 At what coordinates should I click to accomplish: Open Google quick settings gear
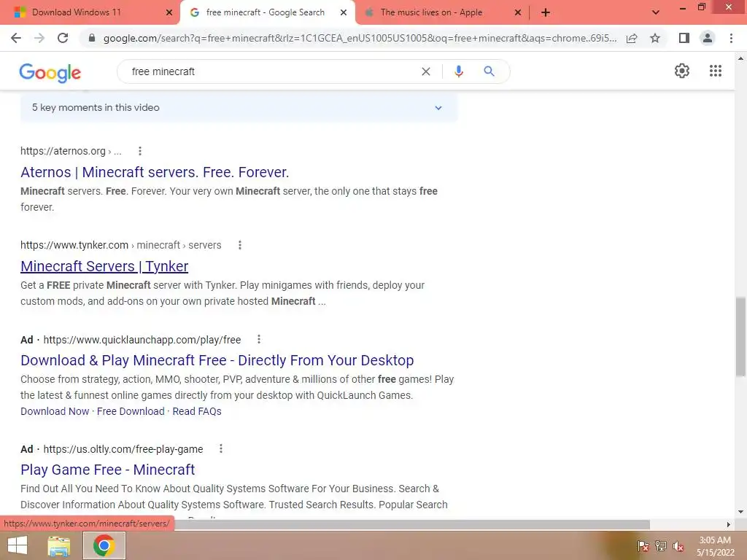(x=682, y=71)
